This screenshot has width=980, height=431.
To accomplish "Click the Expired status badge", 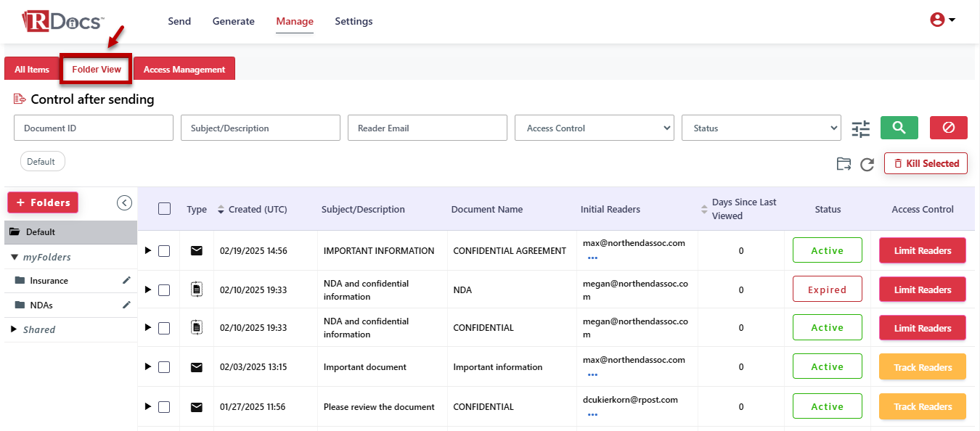I will pyautogui.click(x=828, y=290).
